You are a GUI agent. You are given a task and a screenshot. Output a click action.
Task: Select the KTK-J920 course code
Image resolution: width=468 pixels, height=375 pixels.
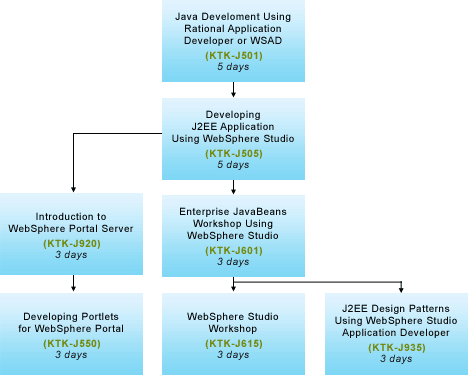[x=72, y=244]
